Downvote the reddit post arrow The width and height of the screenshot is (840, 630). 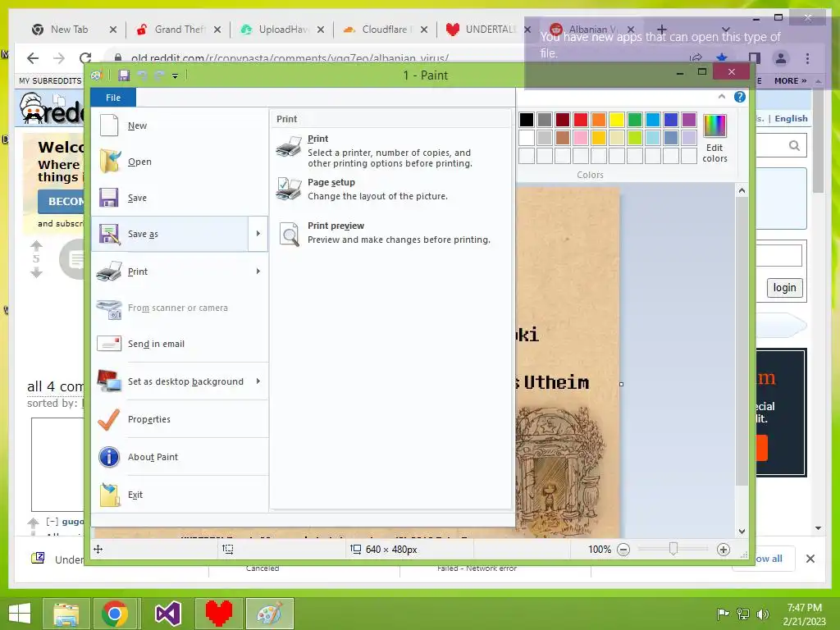36,272
